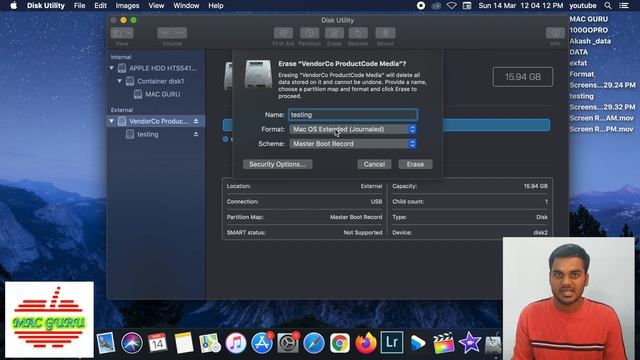Viewport: 640px width, 360px height.
Task: Click the Spotlight search icon
Action: tap(608, 6)
